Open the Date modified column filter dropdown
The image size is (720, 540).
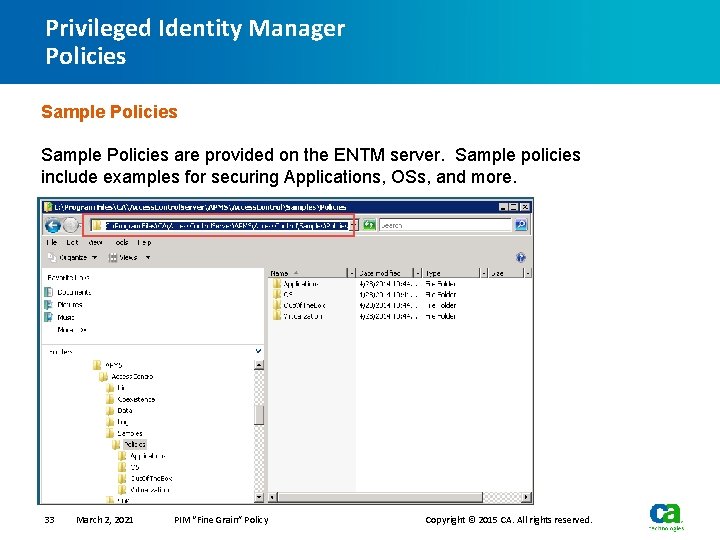pyautogui.click(x=418, y=273)
